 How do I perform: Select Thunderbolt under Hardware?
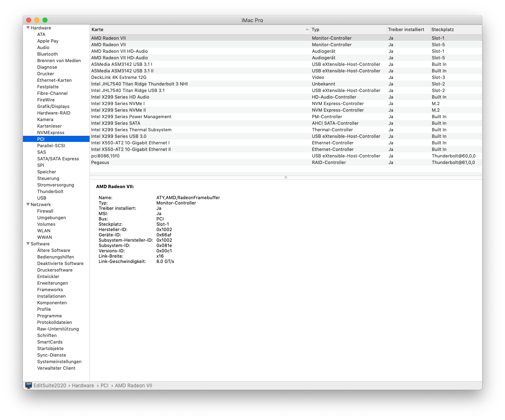(x=50, y=191)
